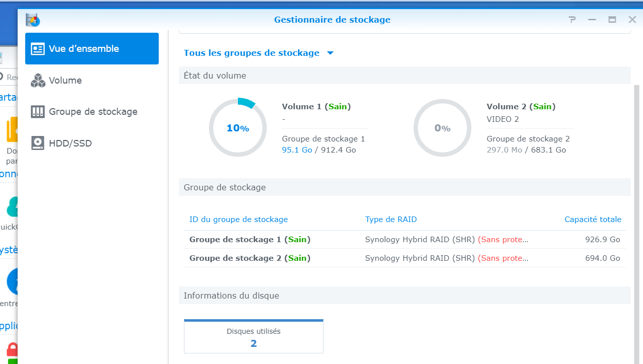Screen dimensions: 643x364
Task: Click the 926.9 Go capacity cell
Action: click(603, 240)
